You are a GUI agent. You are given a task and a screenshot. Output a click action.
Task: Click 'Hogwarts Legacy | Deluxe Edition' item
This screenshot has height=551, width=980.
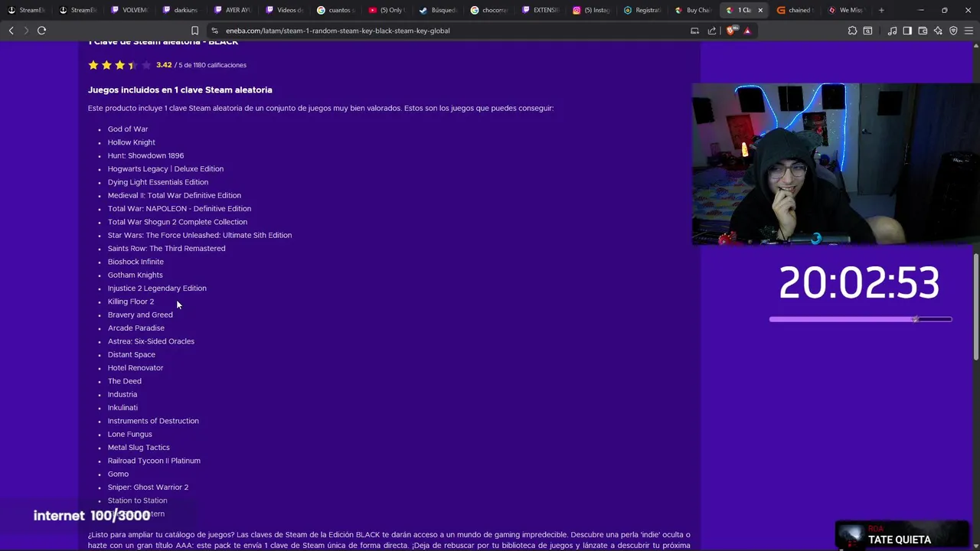click(165, 169)
